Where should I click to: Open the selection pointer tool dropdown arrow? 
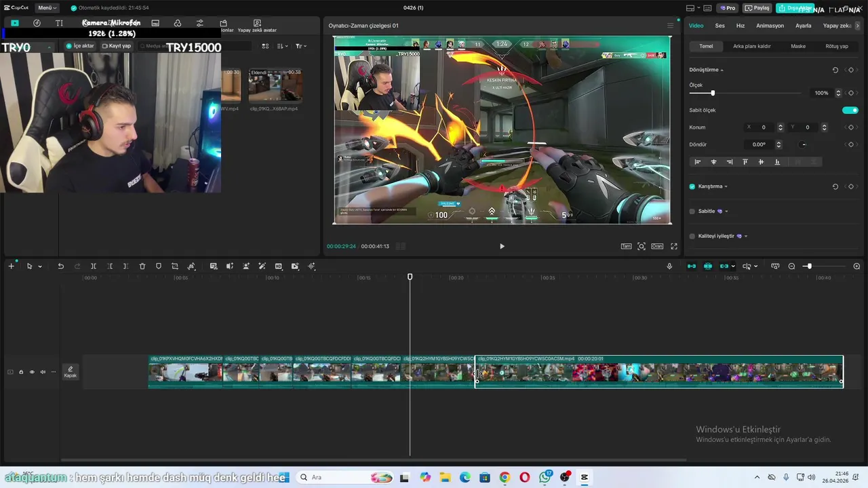(40, 266)
